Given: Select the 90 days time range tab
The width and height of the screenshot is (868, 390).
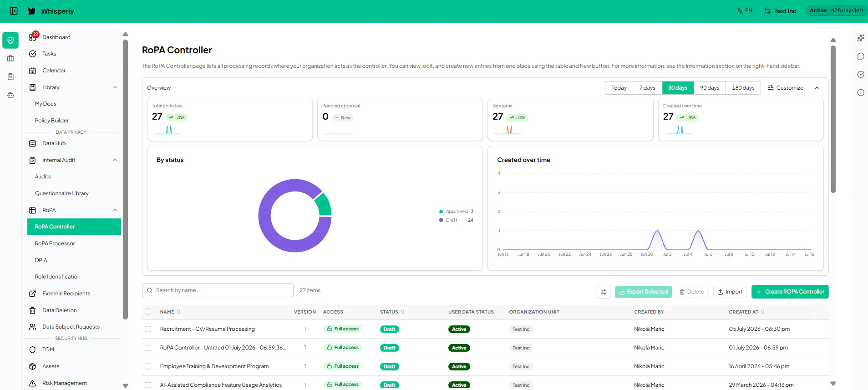Looking at the screenshot, I should coord(710,88).
